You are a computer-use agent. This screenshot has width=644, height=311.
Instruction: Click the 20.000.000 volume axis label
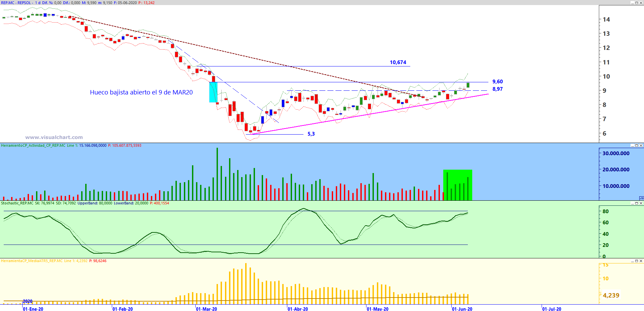pos(616,170)
